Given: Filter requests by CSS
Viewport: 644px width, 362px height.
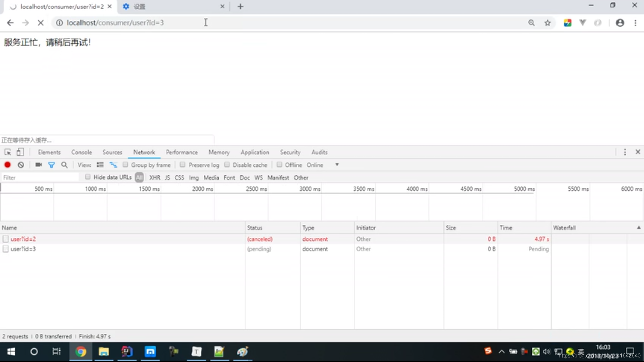Looking at the screenshot, I should pos(179,178).
